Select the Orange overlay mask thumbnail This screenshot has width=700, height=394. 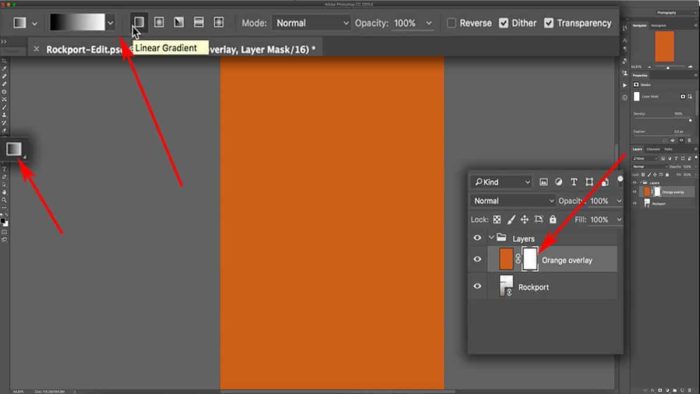coord(530,259)
